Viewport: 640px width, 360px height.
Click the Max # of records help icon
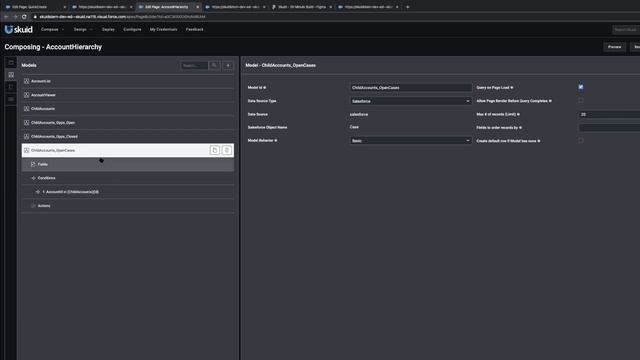coord(518,115)
